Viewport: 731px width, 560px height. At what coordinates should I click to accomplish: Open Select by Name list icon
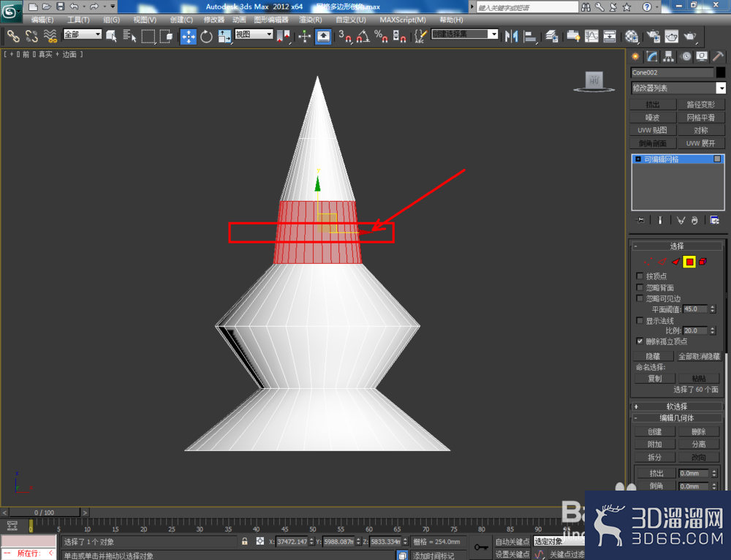pos(129,37)
